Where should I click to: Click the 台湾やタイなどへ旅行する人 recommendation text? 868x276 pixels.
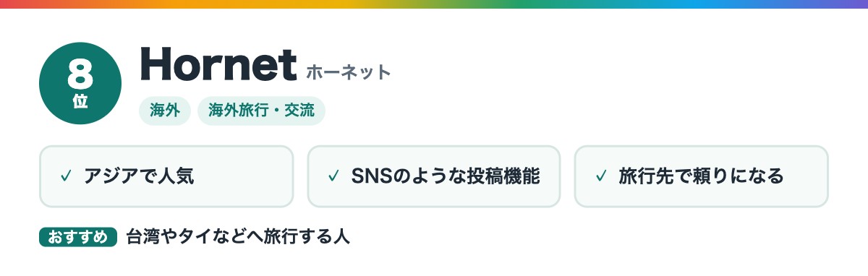pos(238,237)
